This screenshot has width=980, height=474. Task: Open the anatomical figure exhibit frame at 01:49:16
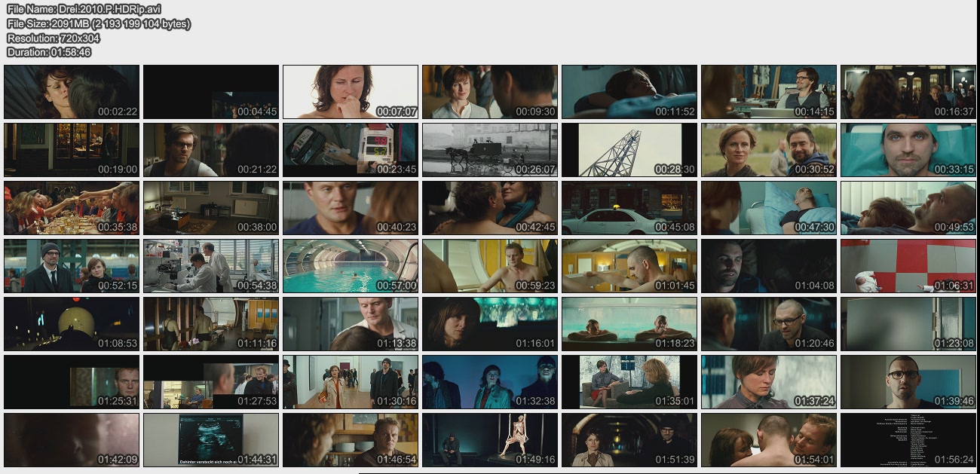click(490, 440)
